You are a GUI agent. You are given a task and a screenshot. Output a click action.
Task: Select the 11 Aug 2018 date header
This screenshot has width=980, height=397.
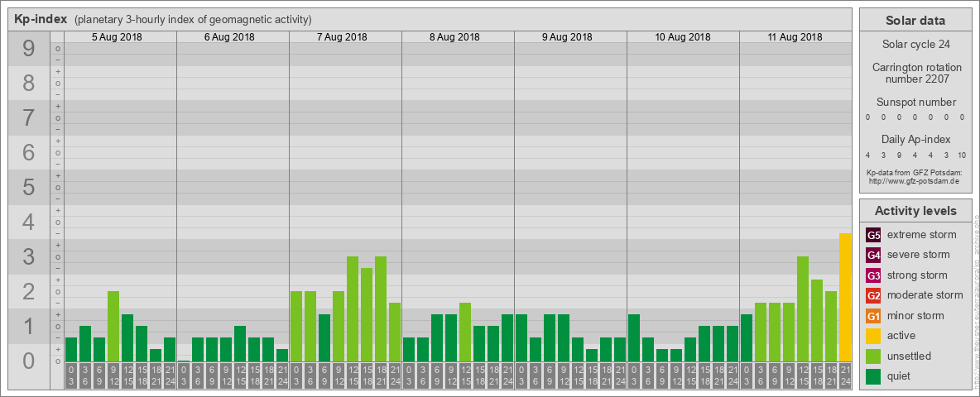tap(795, 37)
